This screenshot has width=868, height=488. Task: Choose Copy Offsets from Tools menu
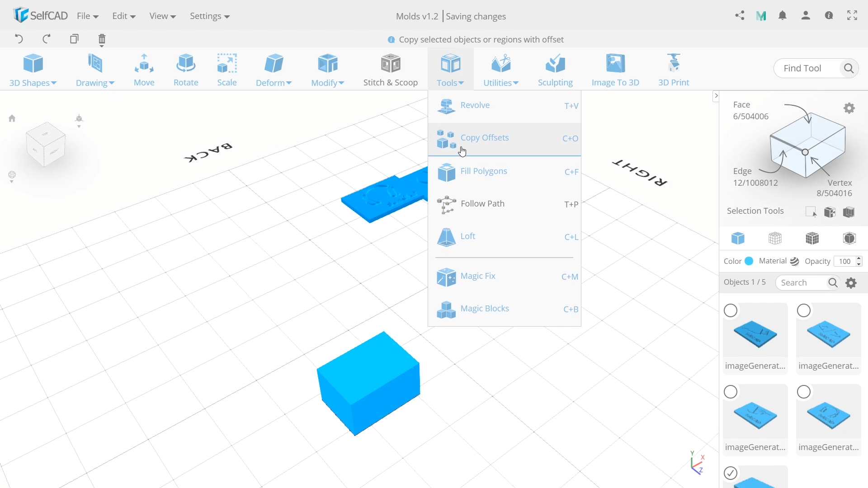click(x=505, y=139)
